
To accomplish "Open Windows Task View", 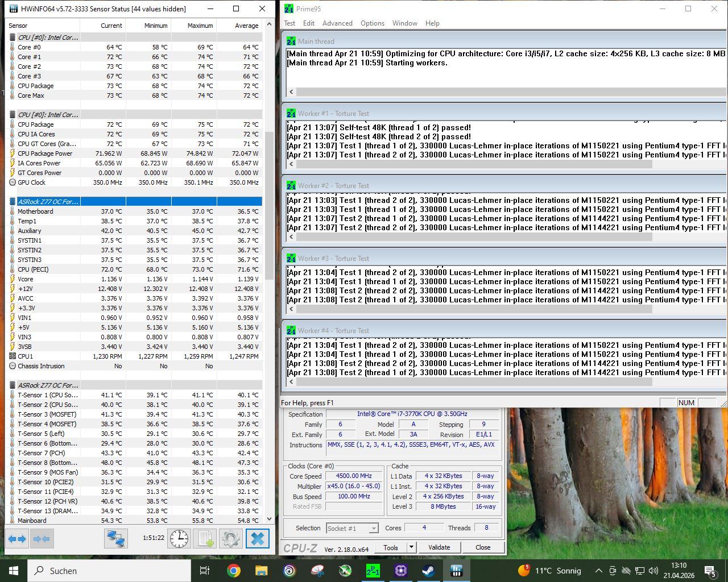I will pyautogui.click(x=205, y=571).
